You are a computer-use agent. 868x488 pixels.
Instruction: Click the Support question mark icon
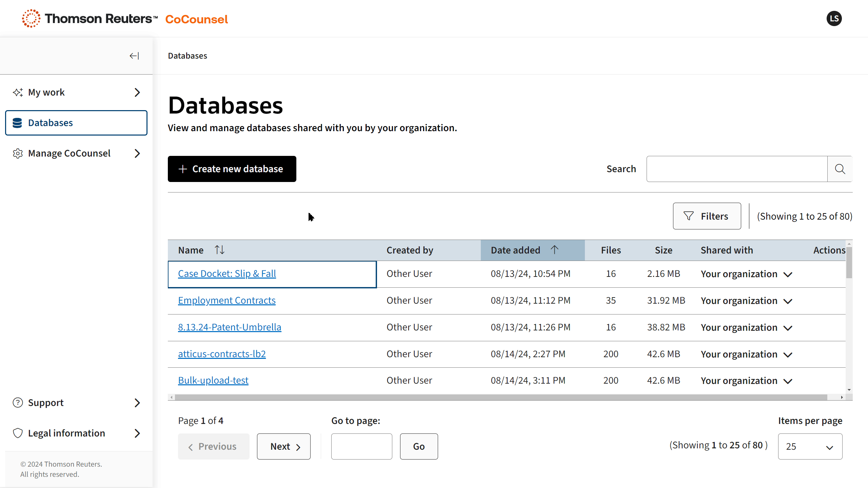click(x=18, y=403)
